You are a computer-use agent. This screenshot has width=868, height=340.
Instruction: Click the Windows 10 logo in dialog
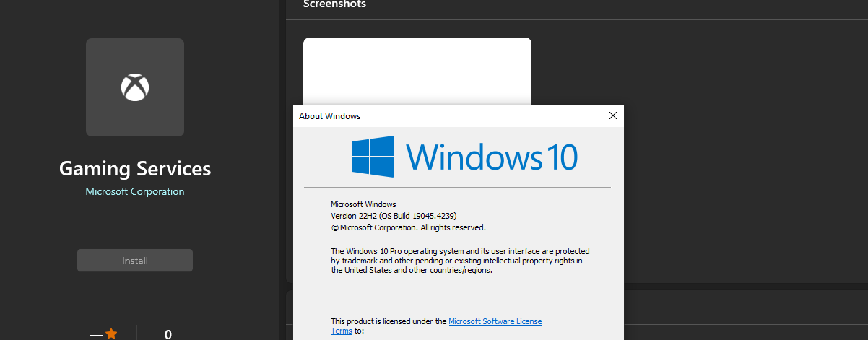click(x=464, y=157)
